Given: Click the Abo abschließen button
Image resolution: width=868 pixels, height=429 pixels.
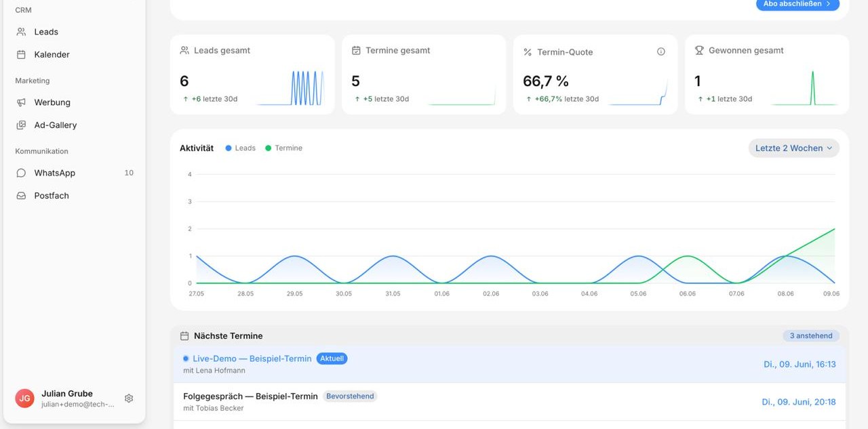Looking at the screenshot, I should coord(797,4).
